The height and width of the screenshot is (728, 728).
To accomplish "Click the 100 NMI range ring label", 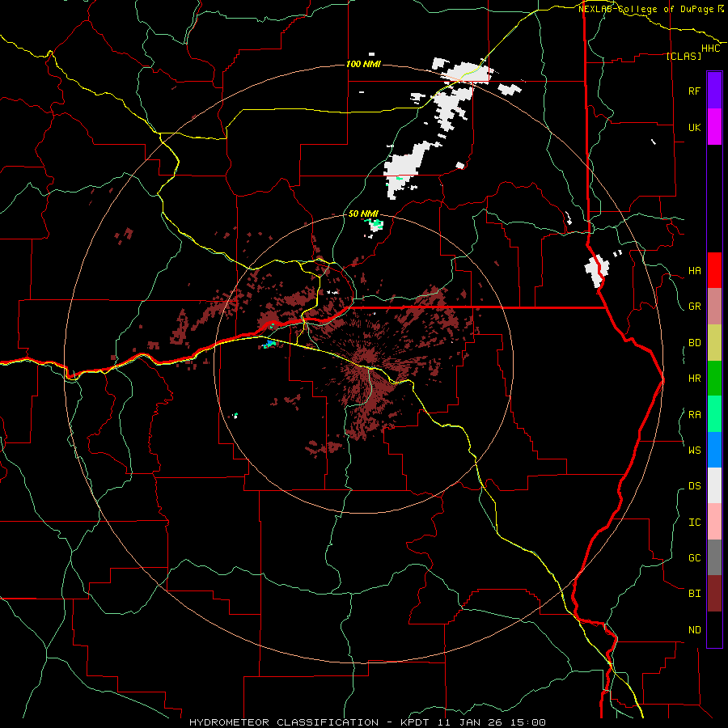I will 363,64.
